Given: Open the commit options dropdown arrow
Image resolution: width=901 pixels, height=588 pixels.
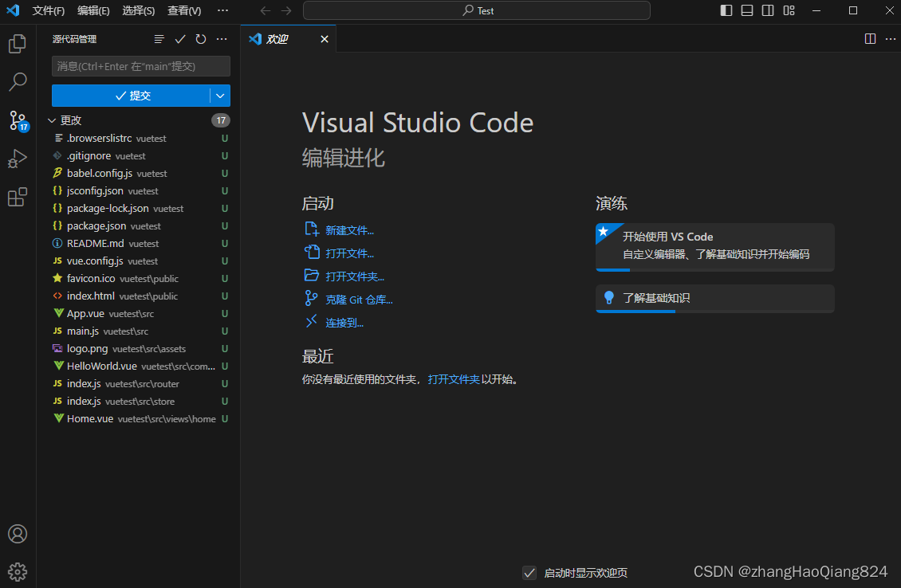Looking at the screenshot, I should 220,96.
